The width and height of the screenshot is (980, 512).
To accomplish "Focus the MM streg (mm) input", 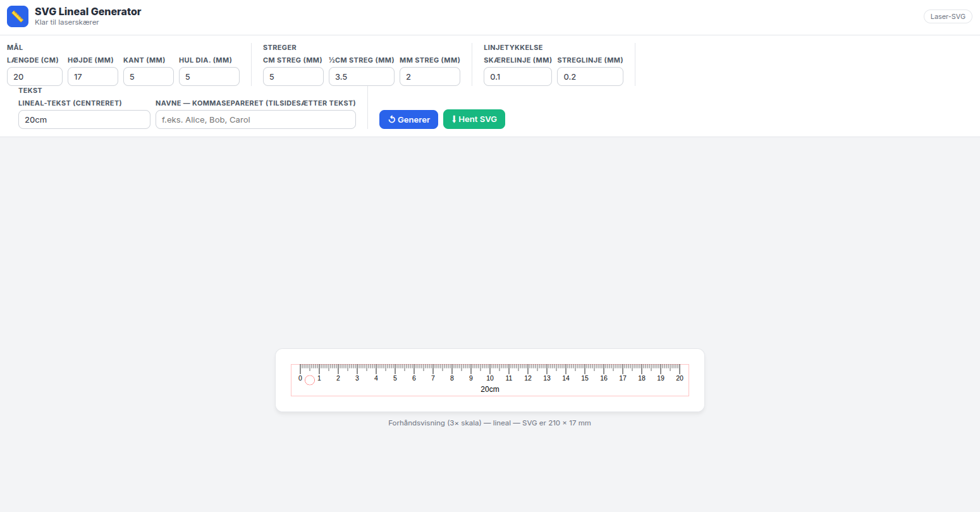I will [x=430, y=76].
